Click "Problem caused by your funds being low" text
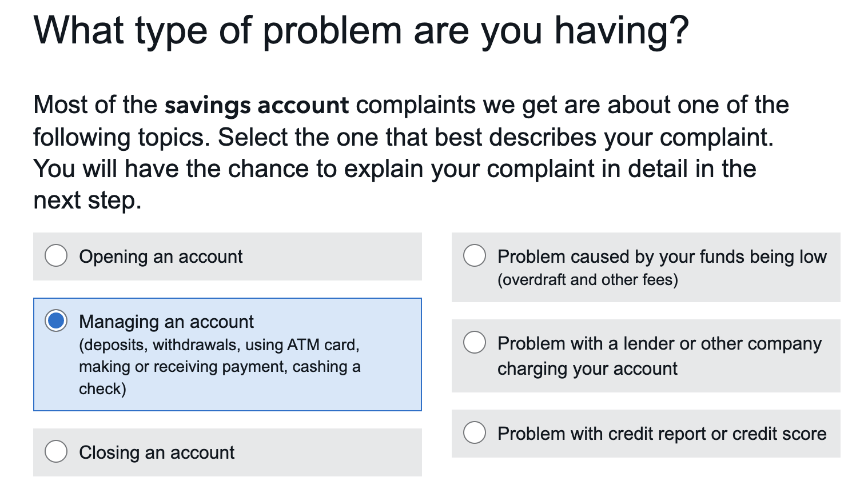The height and width of the screenshot is (497, 868). [x=662, y=256]
